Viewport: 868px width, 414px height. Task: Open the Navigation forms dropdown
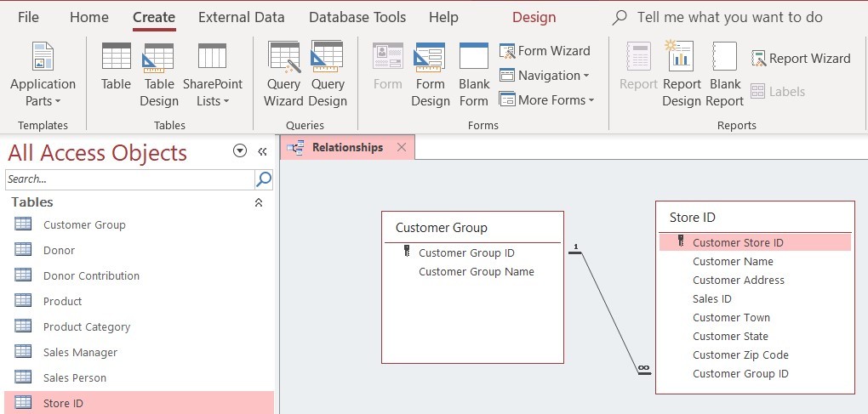[x=545, y=76]
